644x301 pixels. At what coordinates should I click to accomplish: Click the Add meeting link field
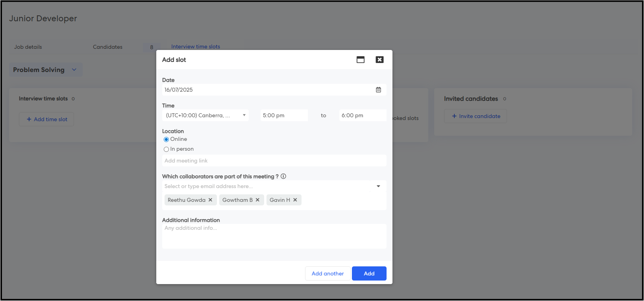tap(274, 161)
